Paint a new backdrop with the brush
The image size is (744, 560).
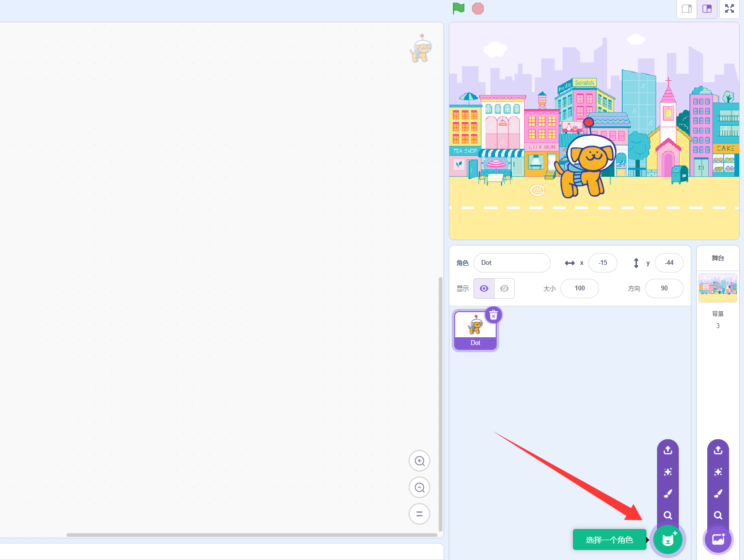(718, 493)
